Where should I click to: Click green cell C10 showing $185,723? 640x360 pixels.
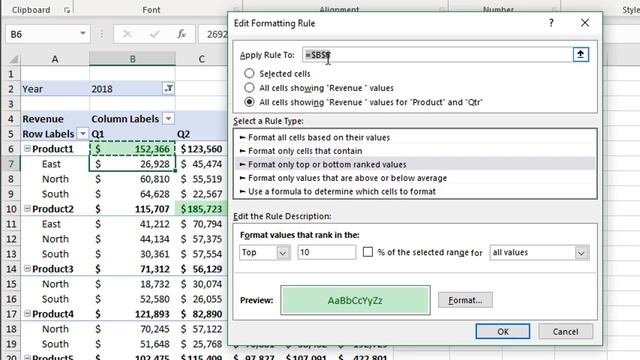click(x=201, y=209)
